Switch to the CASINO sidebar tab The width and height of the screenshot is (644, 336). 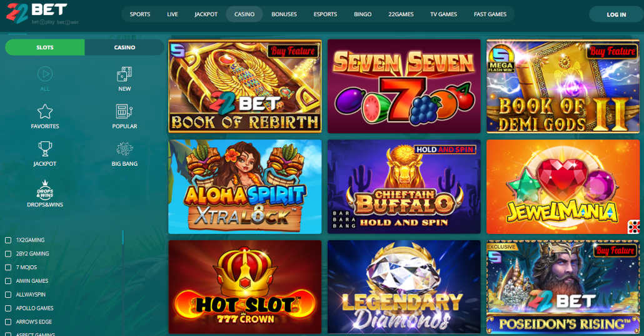click(124, 48)
